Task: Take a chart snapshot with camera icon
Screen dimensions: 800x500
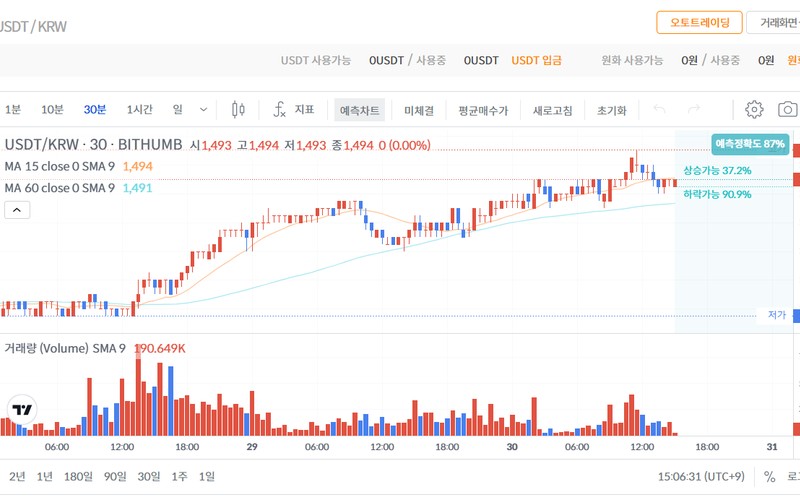Action: point(788,110)
